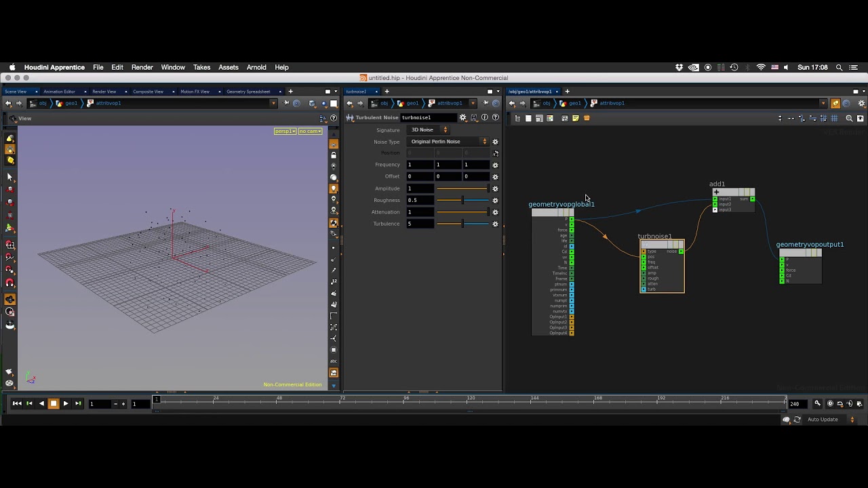Open parameter pane path dropdown arrow

[x=473, y=103]
